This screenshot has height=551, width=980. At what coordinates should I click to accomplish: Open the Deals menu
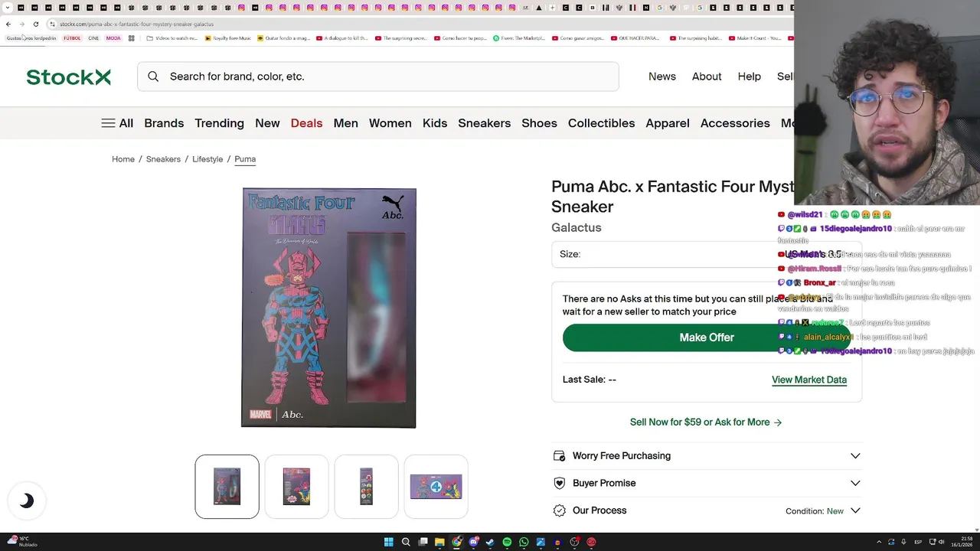tap(306, 123)
